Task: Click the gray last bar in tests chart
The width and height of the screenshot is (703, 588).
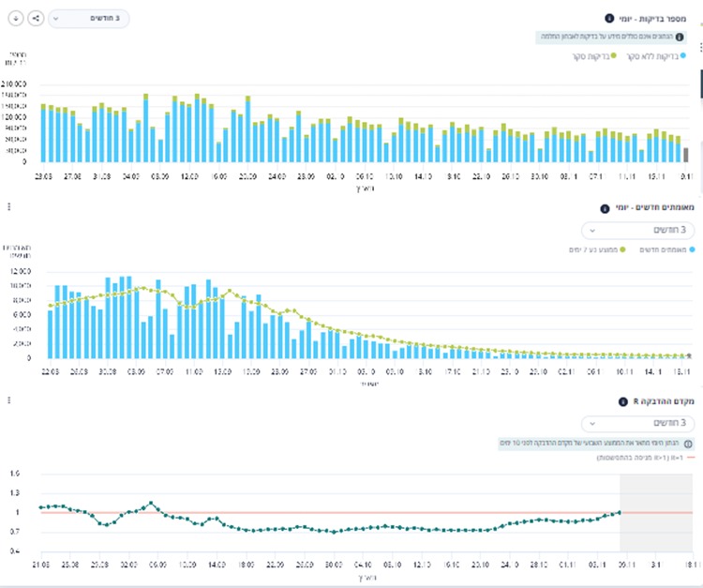Action: click(685, 155)
